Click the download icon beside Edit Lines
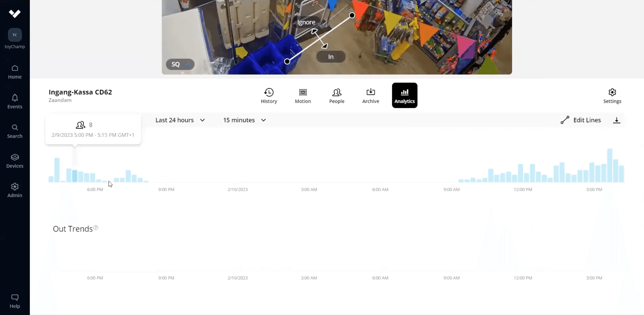 (x=616, y=120)
